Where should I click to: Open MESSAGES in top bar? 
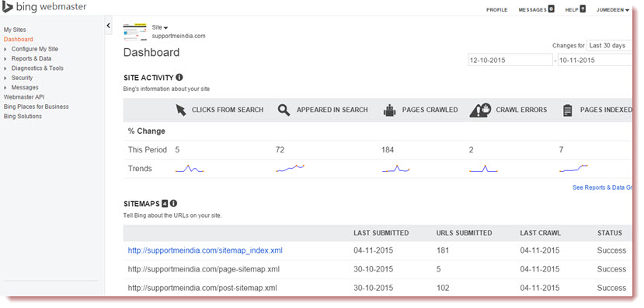point(532,10)
